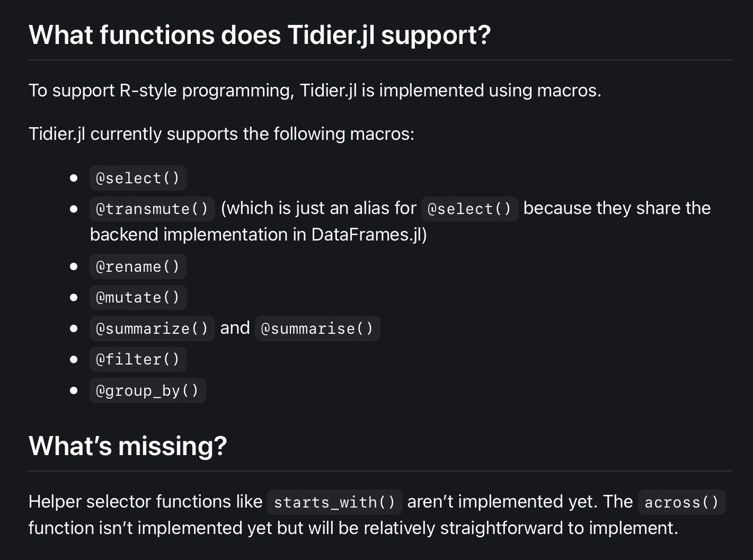Click the sentence about R-style programming
Screen dimensions: 753x560
click(x=315, y=91)
